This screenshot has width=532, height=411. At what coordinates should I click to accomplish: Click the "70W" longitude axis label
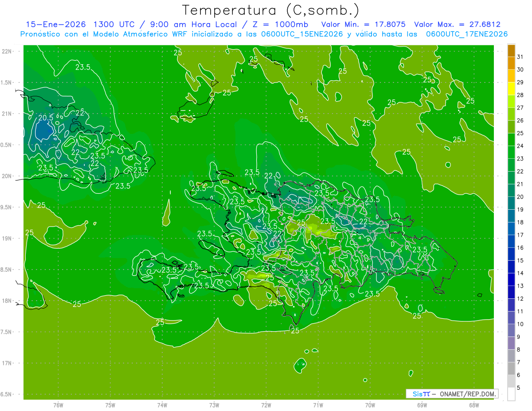click(x=370, y=405)
